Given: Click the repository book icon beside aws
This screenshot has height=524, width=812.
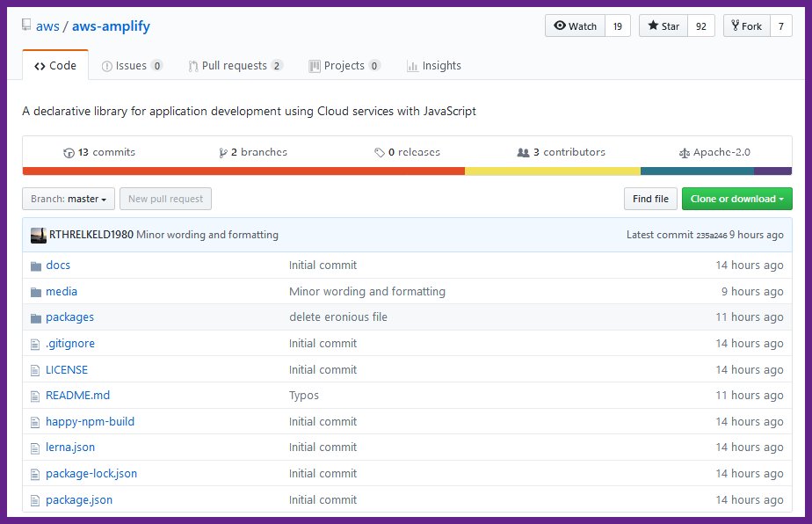Looking at the screenshot, I should (x=26, y=25).
